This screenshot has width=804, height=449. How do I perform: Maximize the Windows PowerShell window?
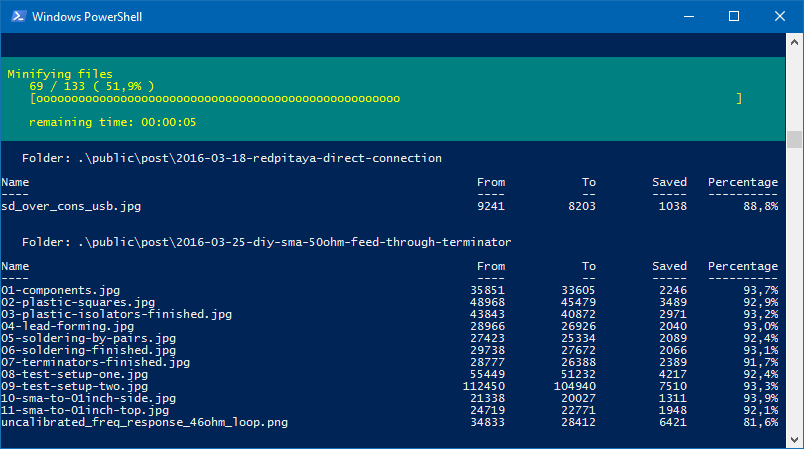734,16
